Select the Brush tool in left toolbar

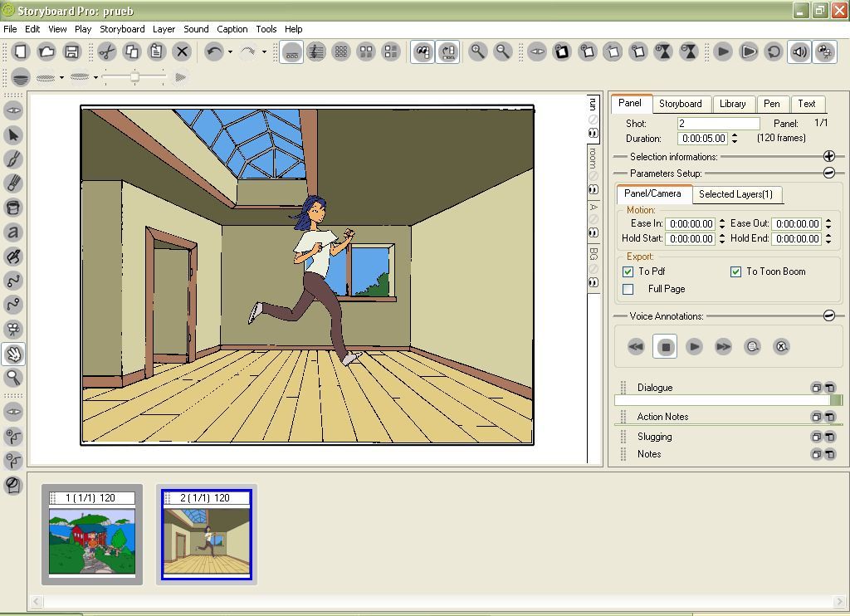point(13,159)
